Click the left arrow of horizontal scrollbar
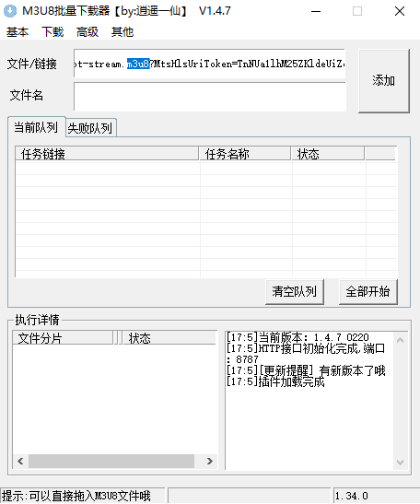 20,462
